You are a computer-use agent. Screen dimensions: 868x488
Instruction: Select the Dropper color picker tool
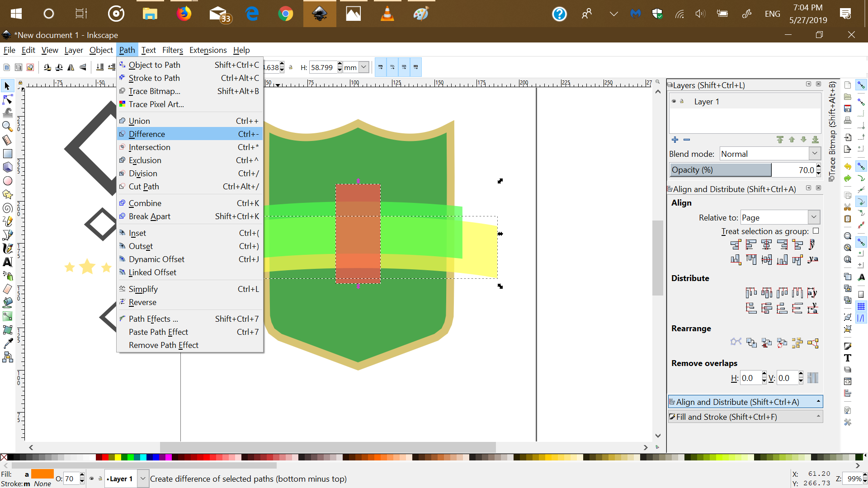(8, 343)
